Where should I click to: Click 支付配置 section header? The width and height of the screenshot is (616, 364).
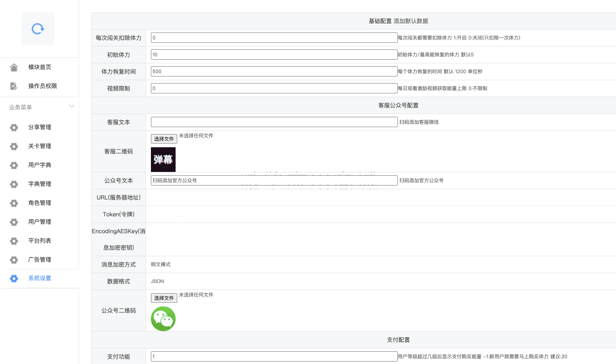tap(398, 340)
